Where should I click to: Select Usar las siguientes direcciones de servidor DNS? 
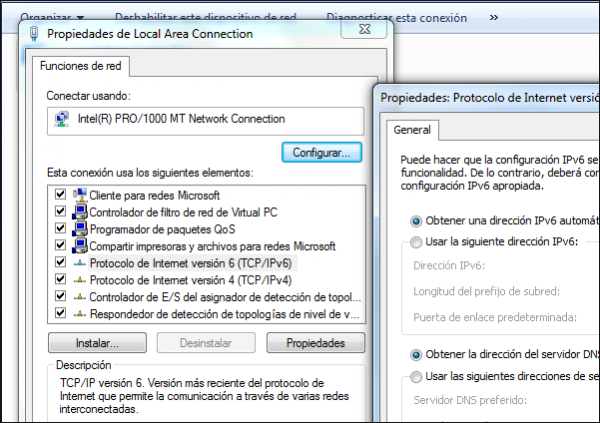pos(416,377)
